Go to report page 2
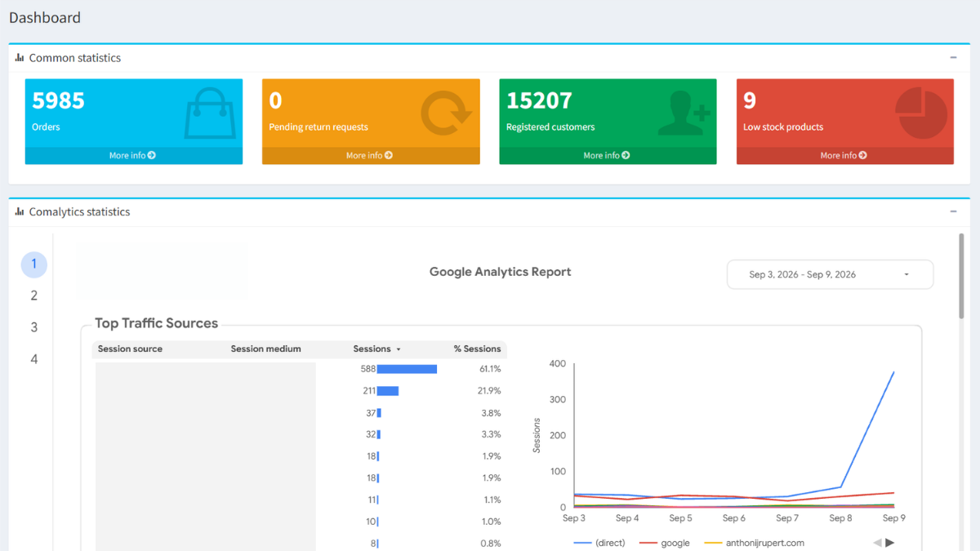Screen dimensions: 980x551 [33, 295]
